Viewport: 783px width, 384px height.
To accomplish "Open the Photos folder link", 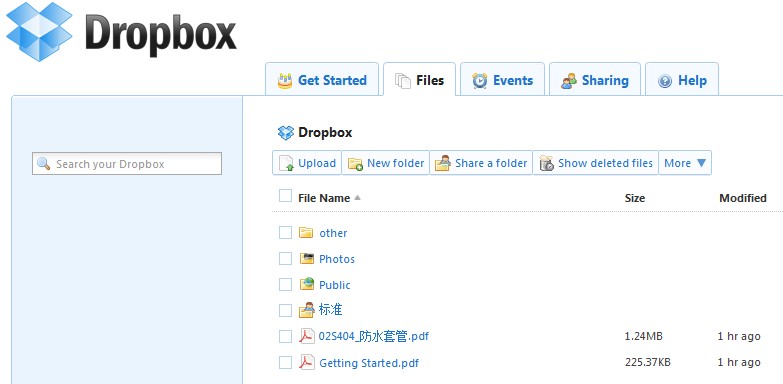I will tap(337, 259).
